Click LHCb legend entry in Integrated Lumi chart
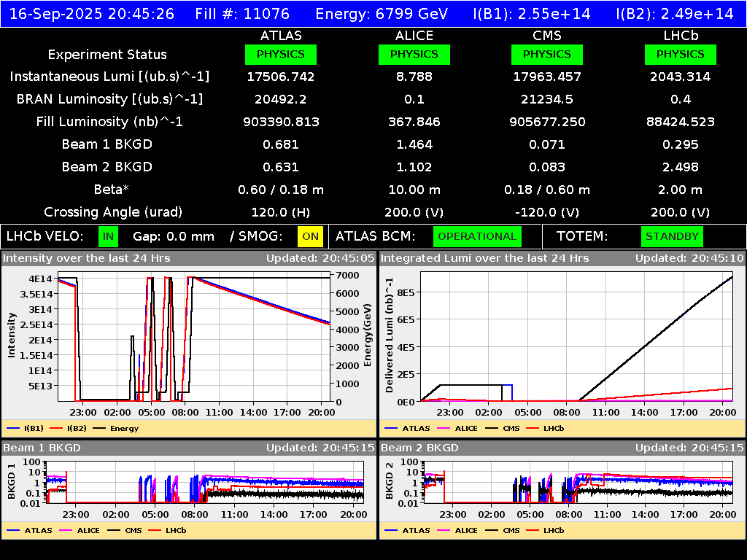747x560 pixels. click(545, 428)
